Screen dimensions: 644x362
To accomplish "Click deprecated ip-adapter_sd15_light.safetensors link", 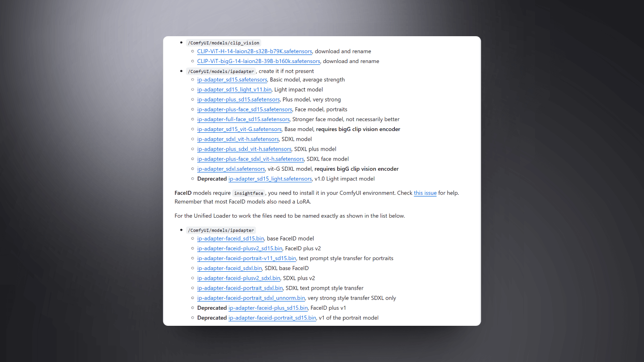I will [270, 179].
